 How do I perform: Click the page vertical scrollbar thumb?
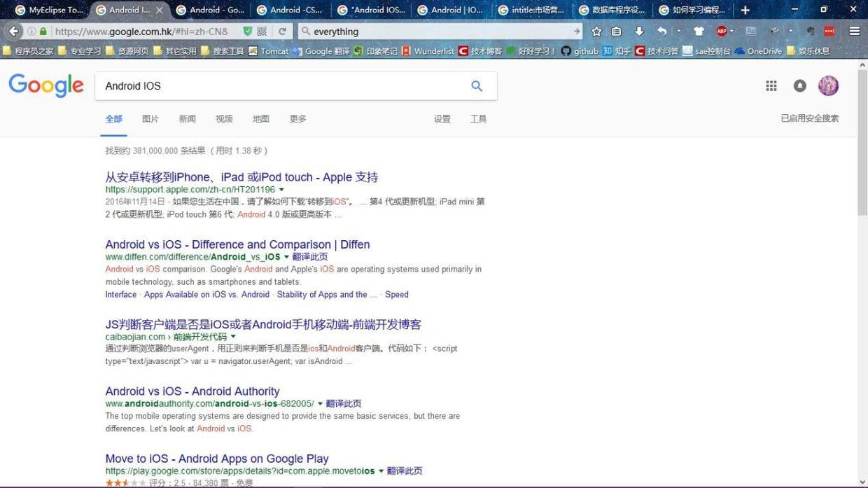(862, 141)
